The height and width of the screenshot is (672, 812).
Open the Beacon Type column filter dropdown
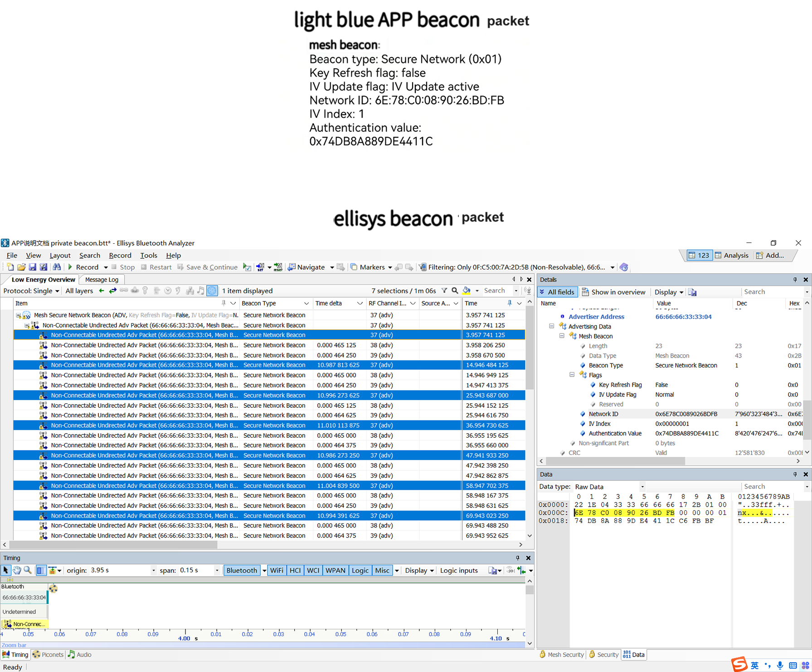[306, 304]
